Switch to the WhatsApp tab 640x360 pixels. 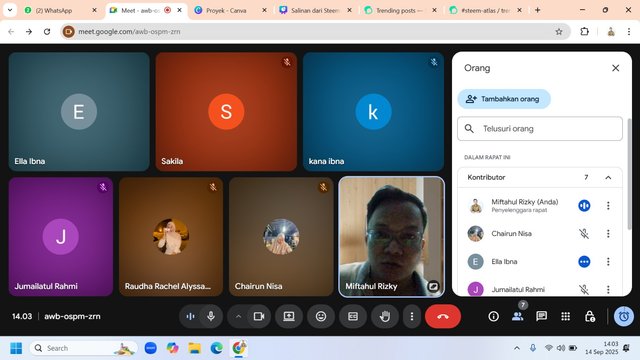[54, 11]
